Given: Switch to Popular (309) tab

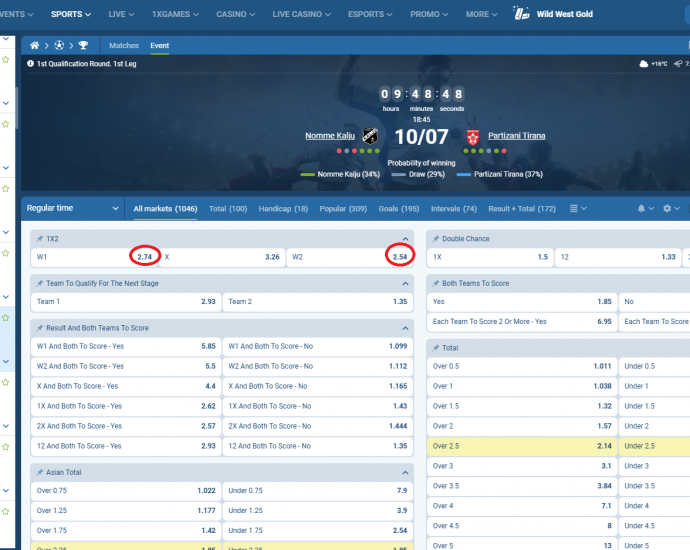Looking at the screenshot, I should coord(343,209).
